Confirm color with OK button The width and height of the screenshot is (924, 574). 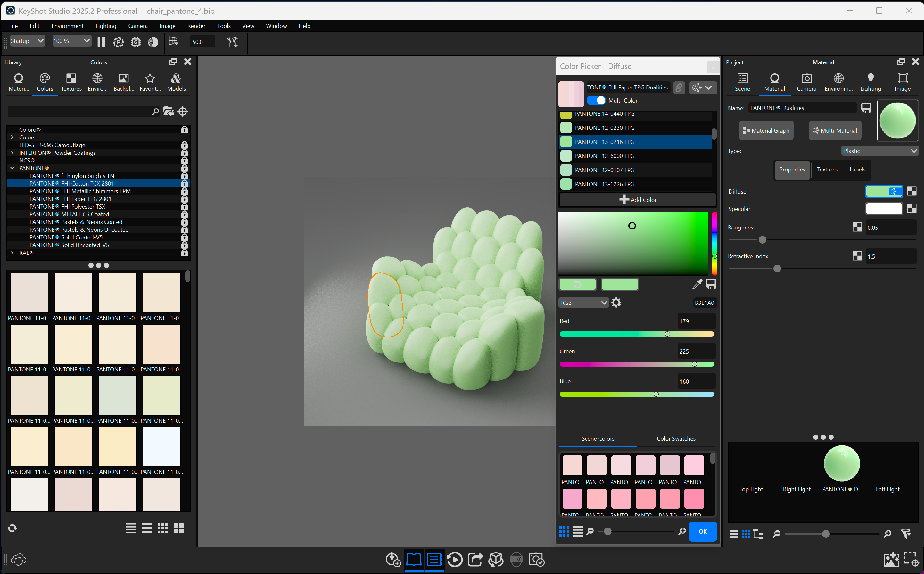point(703,531)
